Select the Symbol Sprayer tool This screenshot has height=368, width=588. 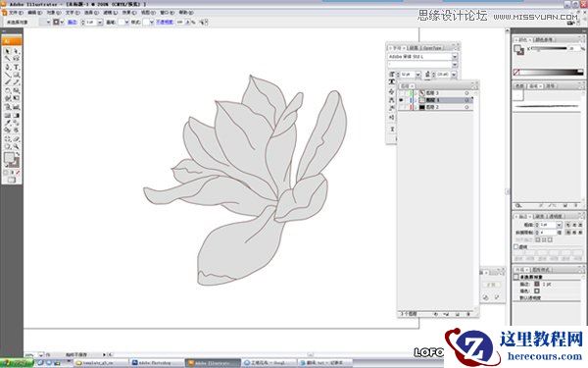(7, 106)
